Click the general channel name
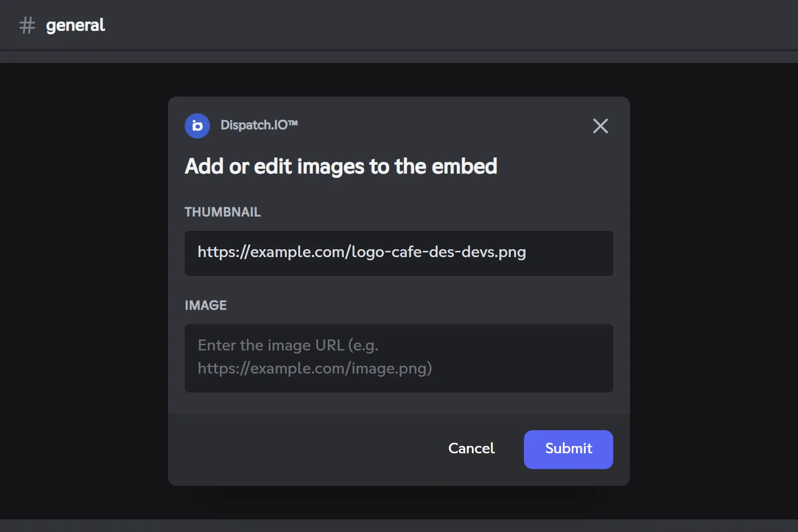This screenshot has height=532, width=798. coord(76,25)
